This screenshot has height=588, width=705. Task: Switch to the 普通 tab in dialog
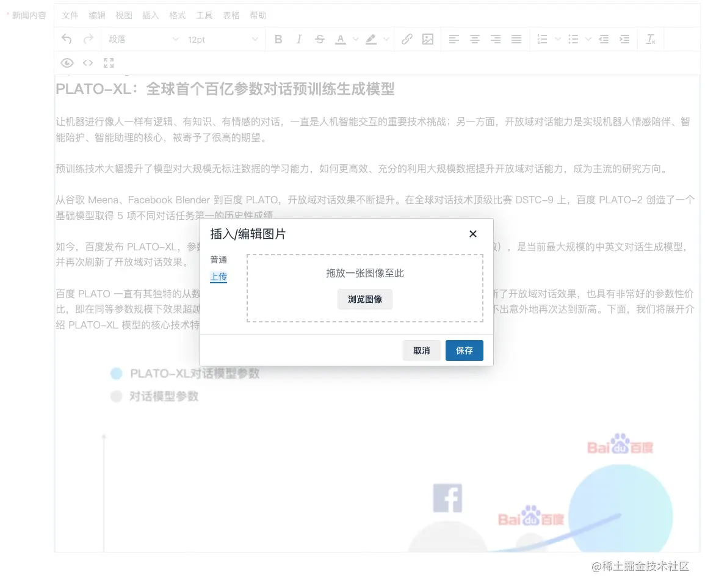pyautogui.click(x=219, y=260)
